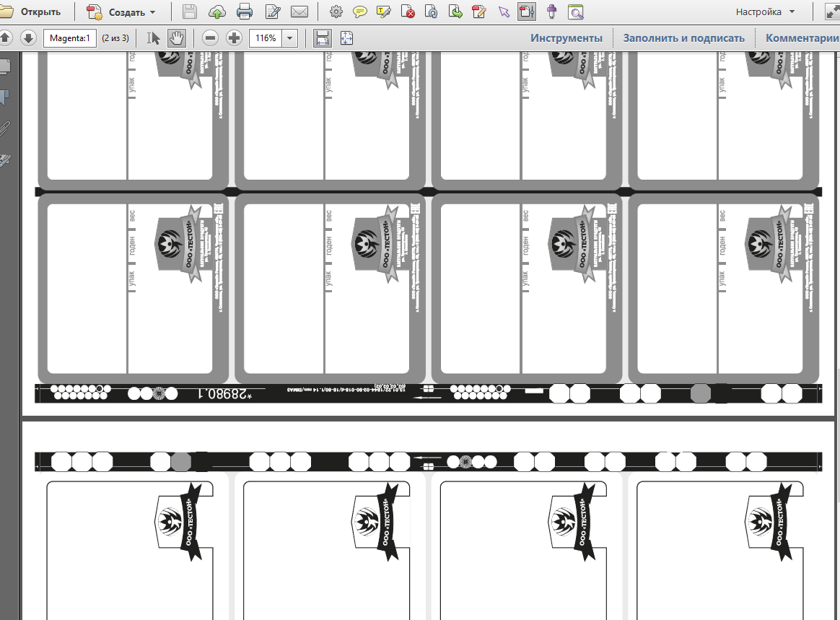Image resolution: width=840 pixels, height=620 pixels.
Task: Zoom out with the minus button
Action: coord(211,38)
